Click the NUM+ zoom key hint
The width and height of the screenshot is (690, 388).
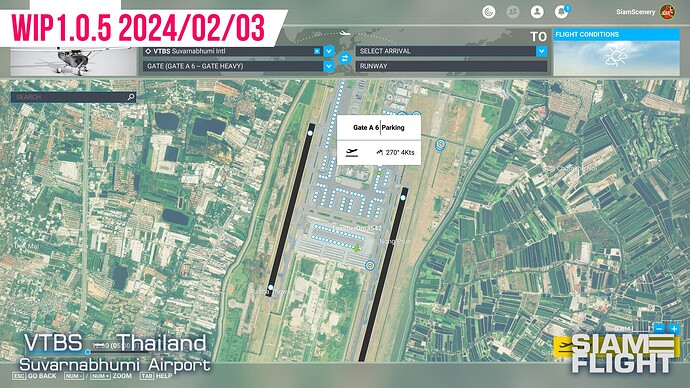[100, 376]
